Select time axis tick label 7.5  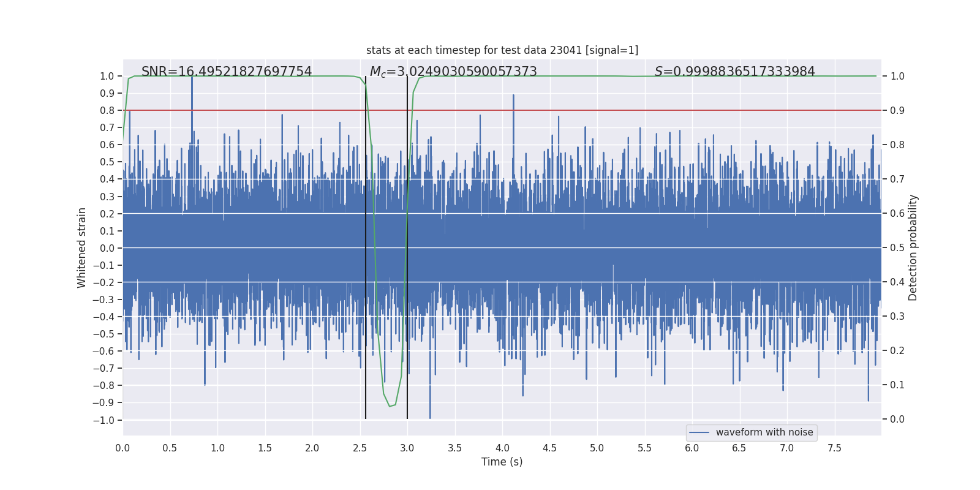pyautogui.click(x=834, y=448)
